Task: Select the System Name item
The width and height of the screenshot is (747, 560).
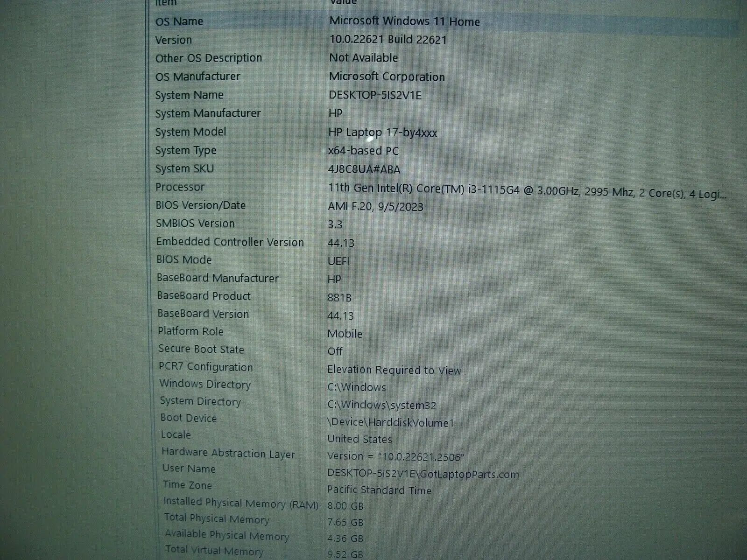Action: (189, 95)
